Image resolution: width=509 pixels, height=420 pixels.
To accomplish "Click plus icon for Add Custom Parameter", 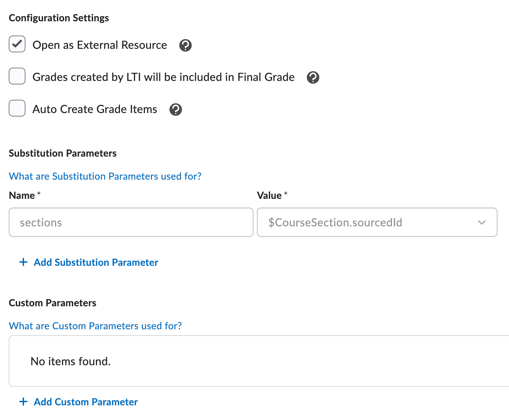I will click(23, 402).
